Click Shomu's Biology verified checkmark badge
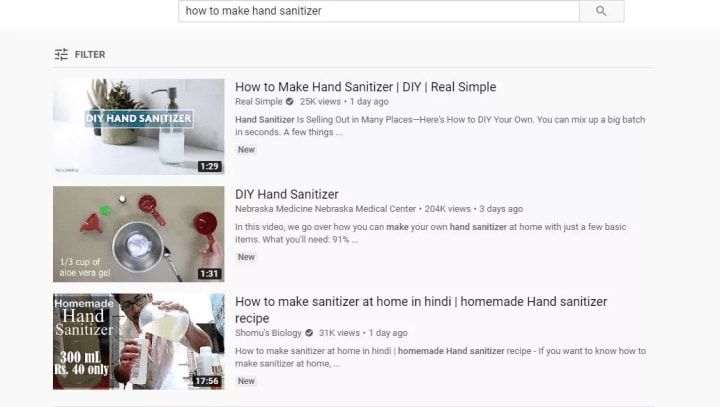The image size is (720, 407). click(x=309, y=333)
